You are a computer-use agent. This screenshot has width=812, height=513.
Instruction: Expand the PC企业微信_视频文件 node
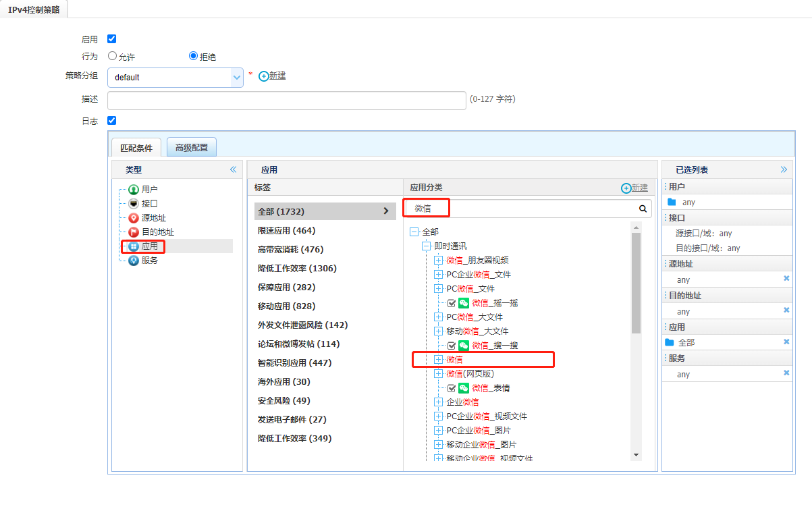pos(438,416)
